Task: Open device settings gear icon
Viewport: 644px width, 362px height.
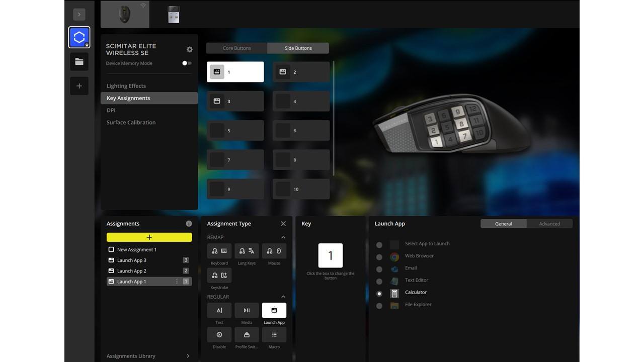Action: click(190, 49)
